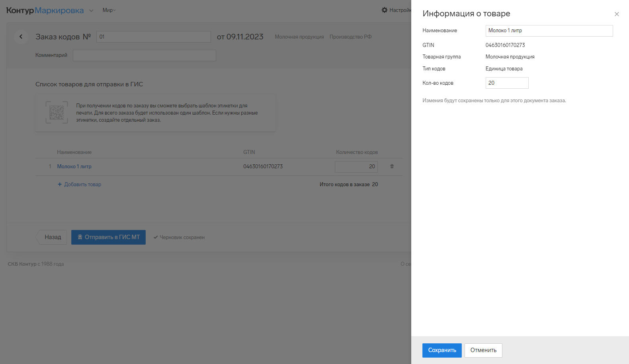629x364 pixels.
Task: Delete Молоко 1 литр row with trash icon
Action: (392, 166)
